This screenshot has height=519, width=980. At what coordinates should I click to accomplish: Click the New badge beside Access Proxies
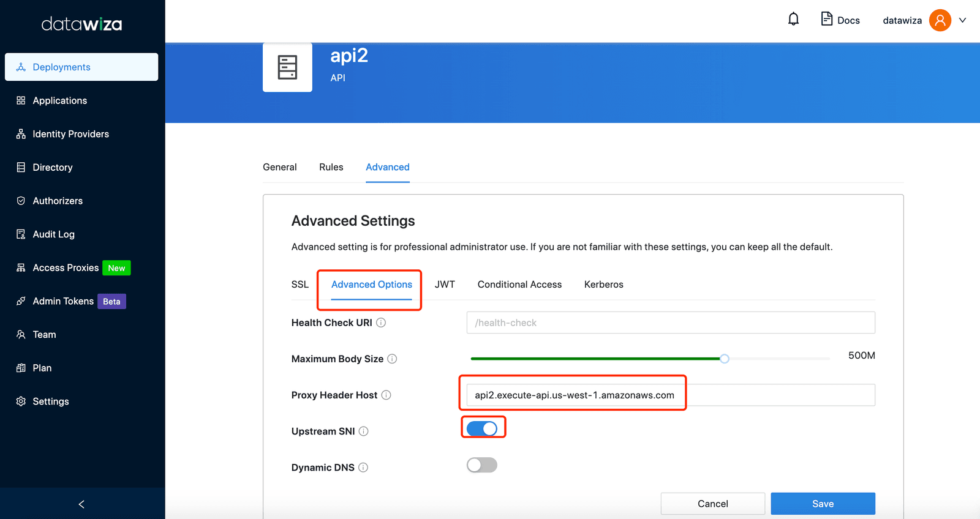pyautogui.click(x=116, y=268)
